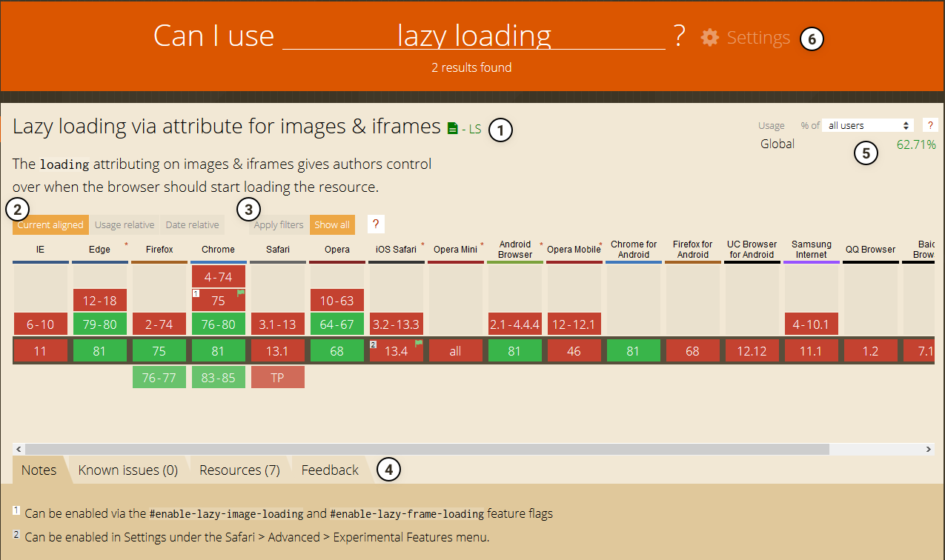945x560 pixels.
Task: Select Safari 3.1-13 cell
Action: click(278, 324)
